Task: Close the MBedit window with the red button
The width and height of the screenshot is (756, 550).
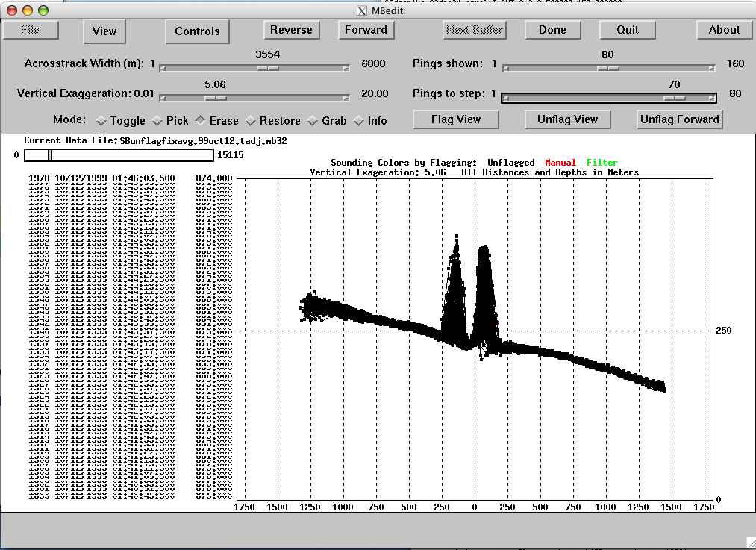Action: pos(12,10)
